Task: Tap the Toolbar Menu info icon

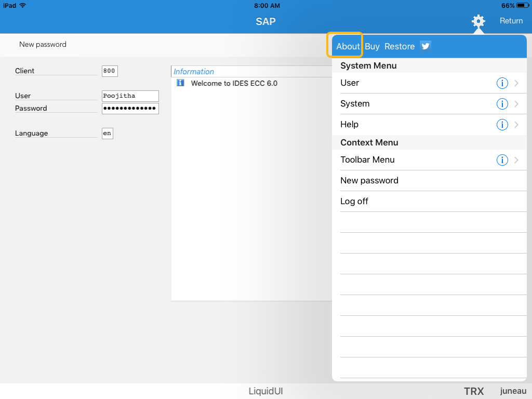Action: pos(502,160)
